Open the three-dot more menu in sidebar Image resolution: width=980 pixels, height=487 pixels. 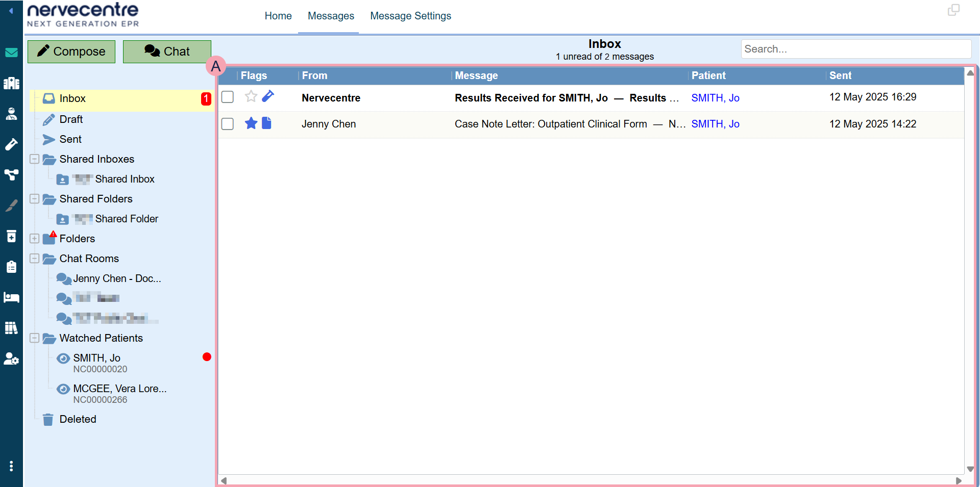click(x=11, y=466)
